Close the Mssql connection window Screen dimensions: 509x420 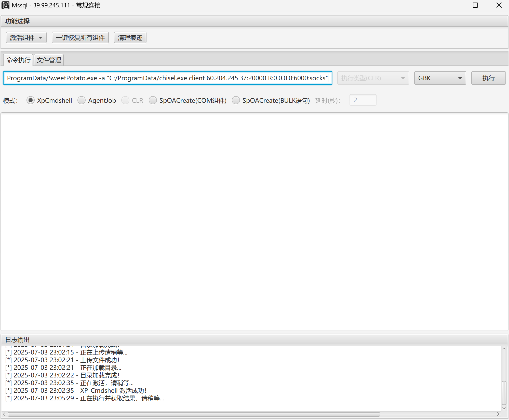click(499, 5)
